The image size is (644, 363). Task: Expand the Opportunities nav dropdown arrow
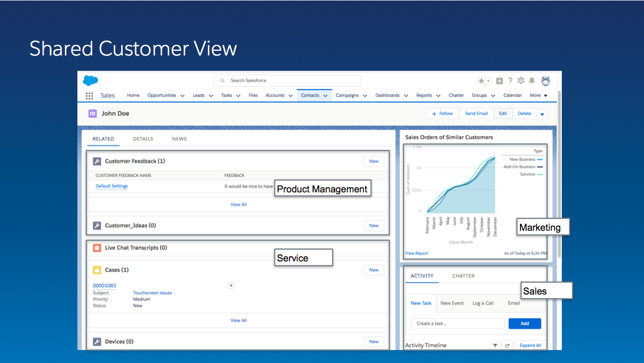coord(182,96)
